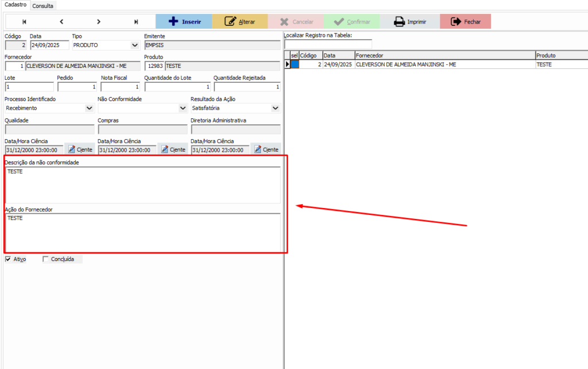Expand the Não Conformidade combo box
The height and width of the screenshot is (369, 588).
(x=183, y=108)
